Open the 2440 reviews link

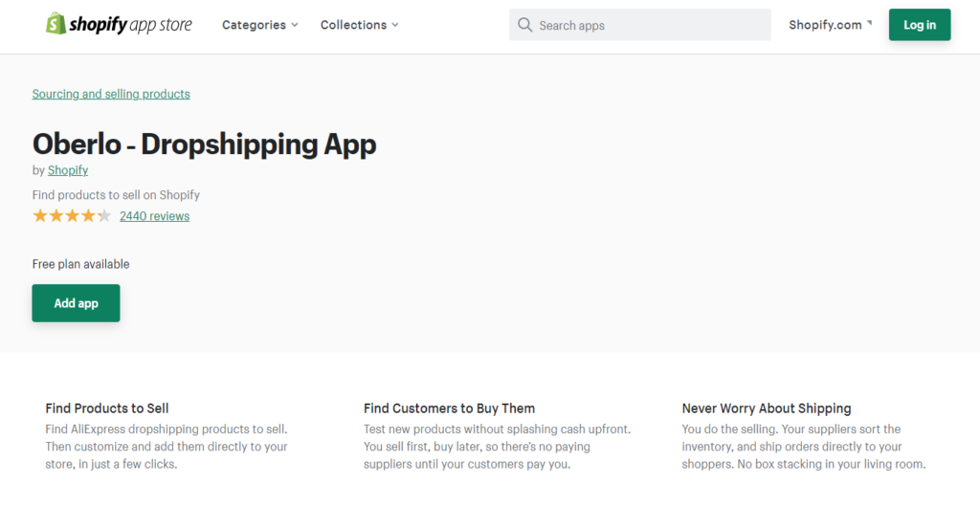click(154, 216)
